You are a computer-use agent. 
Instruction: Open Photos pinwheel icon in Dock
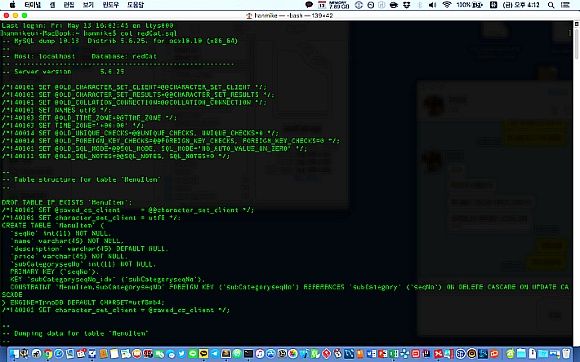tap(293, 354)
